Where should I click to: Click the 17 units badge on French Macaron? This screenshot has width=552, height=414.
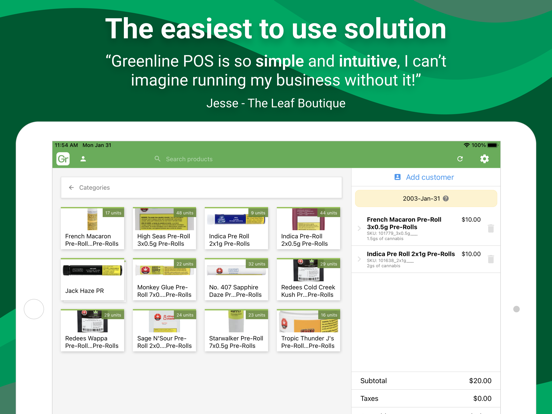[113, 213]
